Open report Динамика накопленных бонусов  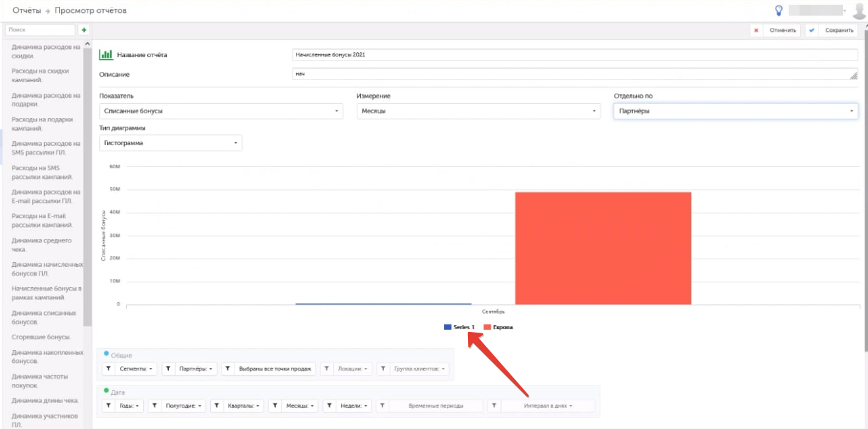[x=47, y=356]
